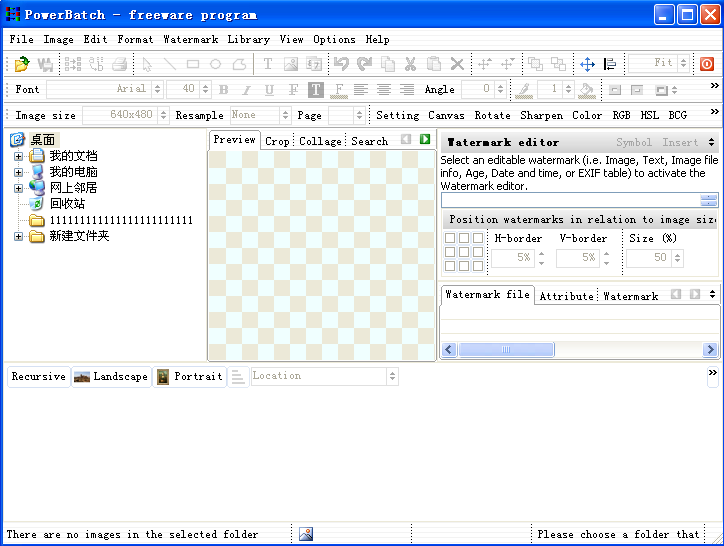Click the text background style 'T' icon

[316, 90]
